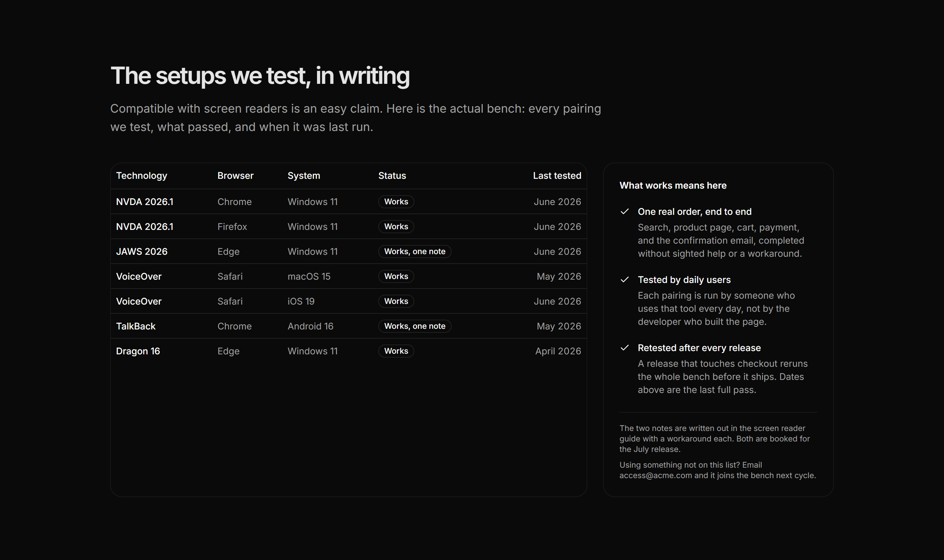Click the "macOS 15" system cell
The image size is (944, 560).
[309, 277]
